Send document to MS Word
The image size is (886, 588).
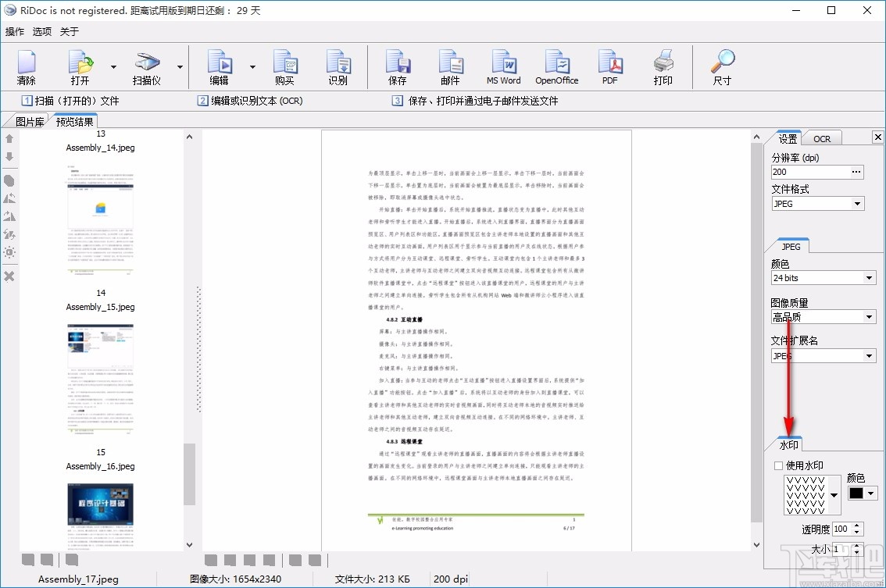click(503, 67)
